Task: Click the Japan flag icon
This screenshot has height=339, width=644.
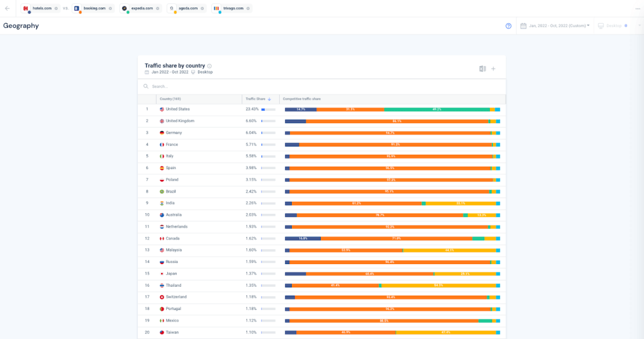Action: pos(162,274)
